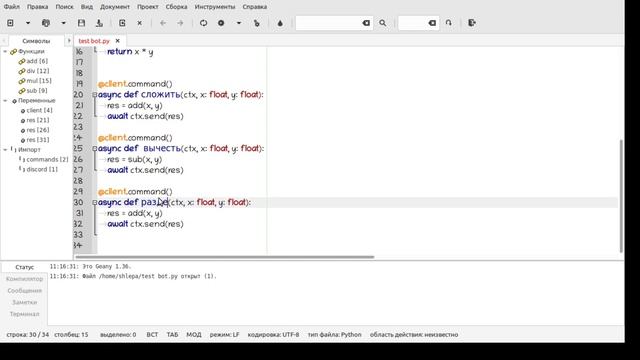The width and height of the screenshot is (640, 360).
Task: Switch to the test bot.py document tab
Action: pyautogui.click(x=94, y=41)
